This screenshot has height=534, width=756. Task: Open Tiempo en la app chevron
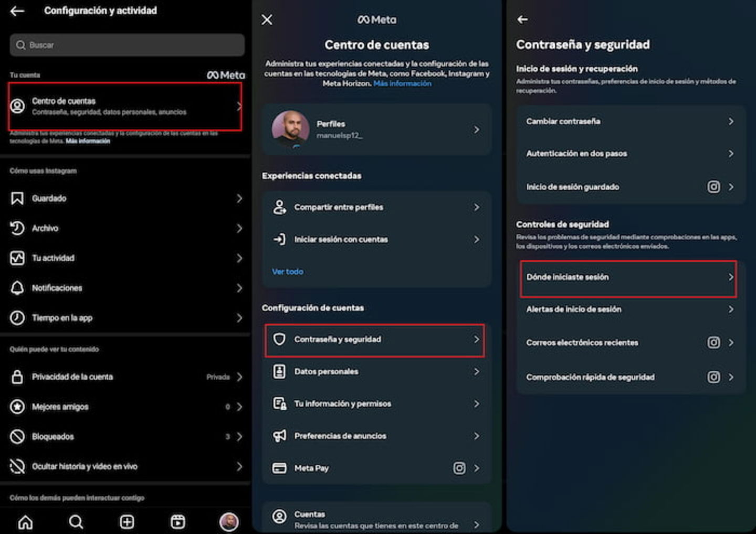[x=239, y=318]
